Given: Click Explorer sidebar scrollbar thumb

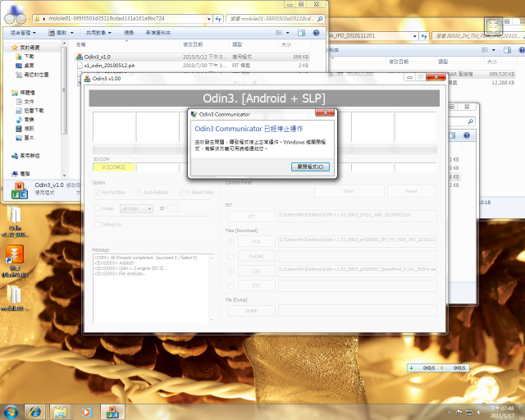Looking at the screenshot, I should [64, 90].
